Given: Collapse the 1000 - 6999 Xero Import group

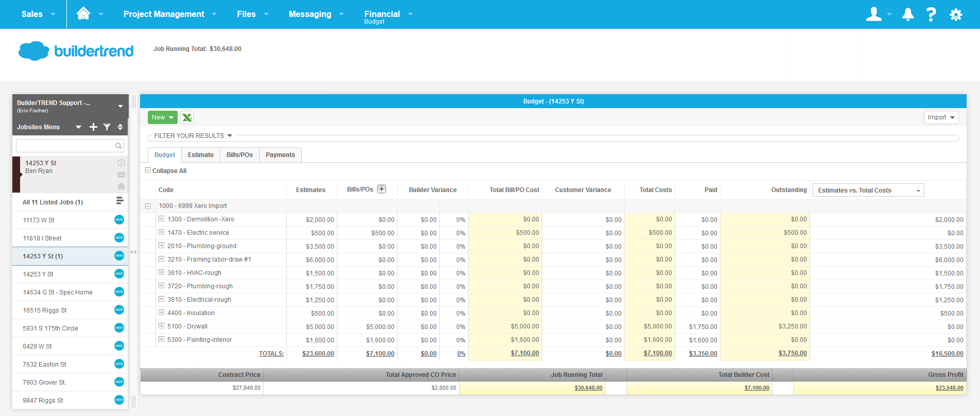Looking at the screenshot, I should point(148,206).
